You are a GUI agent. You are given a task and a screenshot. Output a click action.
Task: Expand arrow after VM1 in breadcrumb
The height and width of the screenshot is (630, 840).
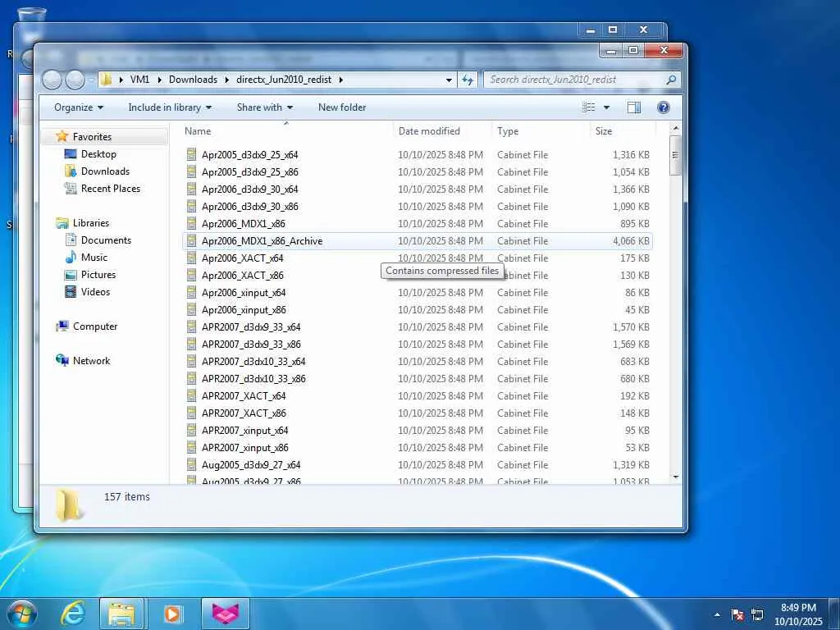[159, 80]
